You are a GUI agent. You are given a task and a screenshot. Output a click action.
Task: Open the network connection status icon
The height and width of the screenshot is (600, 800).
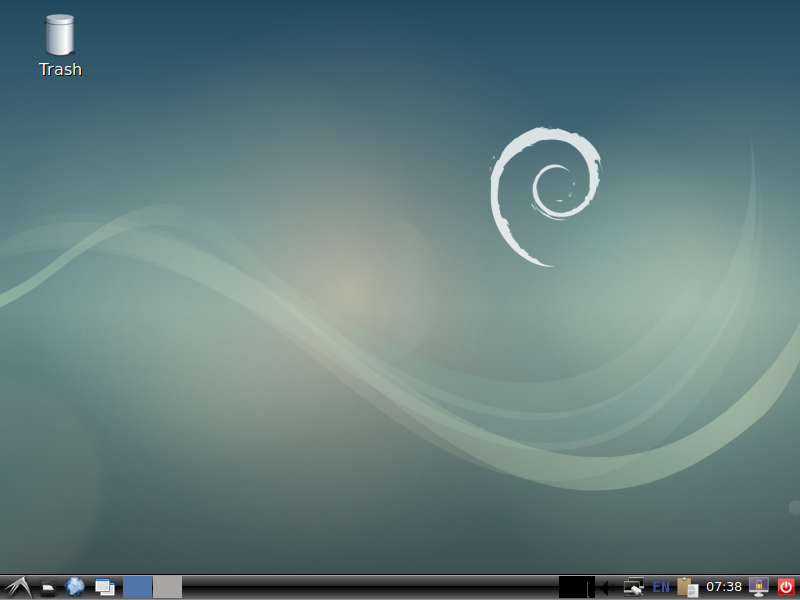coord(633,587)
